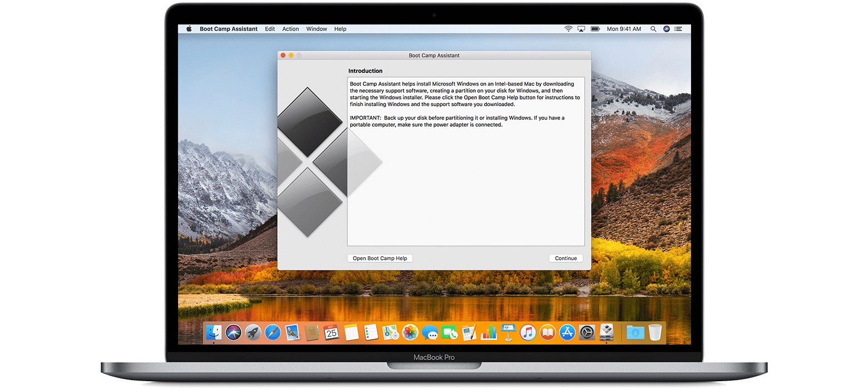Open the Wi-Fi status menu
The image size is (868, 389).
pyautogui.click(x=568, y=29)
